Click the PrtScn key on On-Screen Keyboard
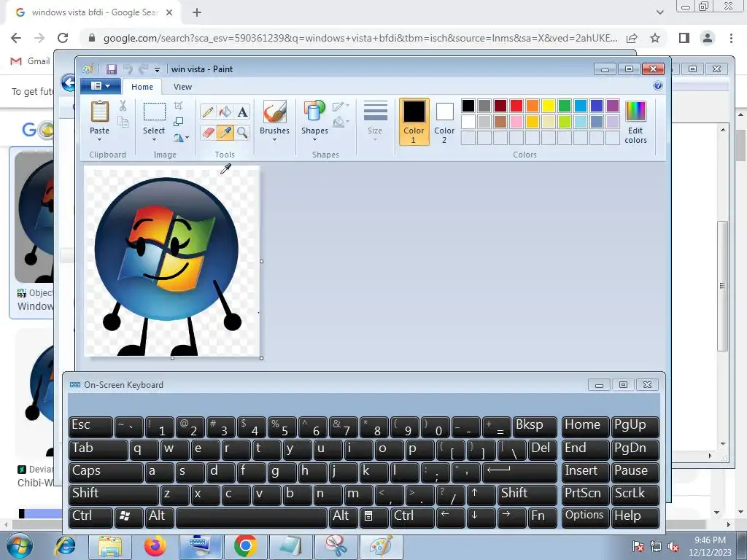The width and height of the screenshot is (747, 560). click(x=585, y=494)
